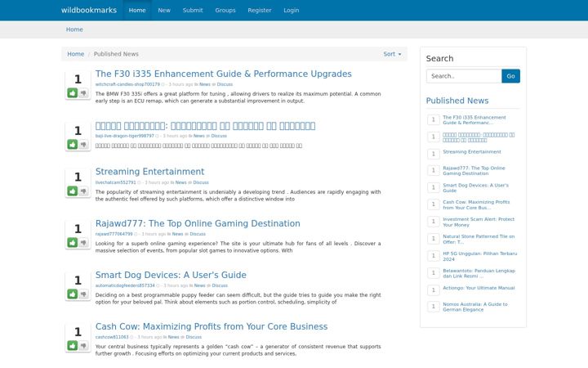Upvote the Cash Cow story

click(73, 345)
